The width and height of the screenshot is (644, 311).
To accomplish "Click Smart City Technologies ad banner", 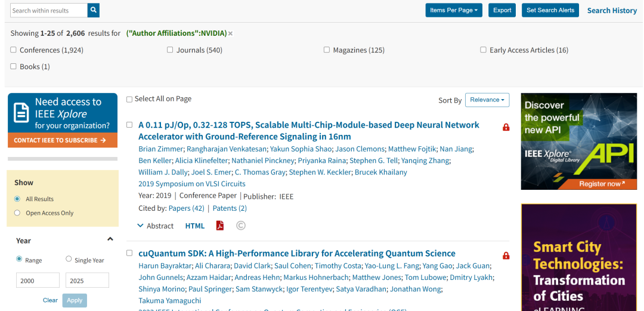I will [578, 257].
